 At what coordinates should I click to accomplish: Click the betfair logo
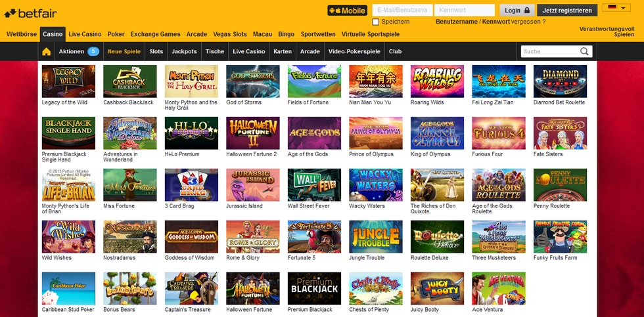[x=30, y=13]
